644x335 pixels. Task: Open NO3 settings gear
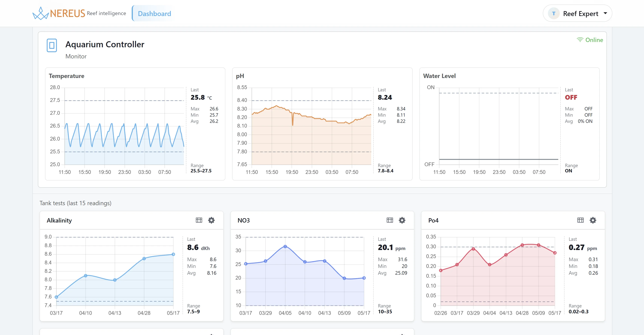tap(402, 220)
